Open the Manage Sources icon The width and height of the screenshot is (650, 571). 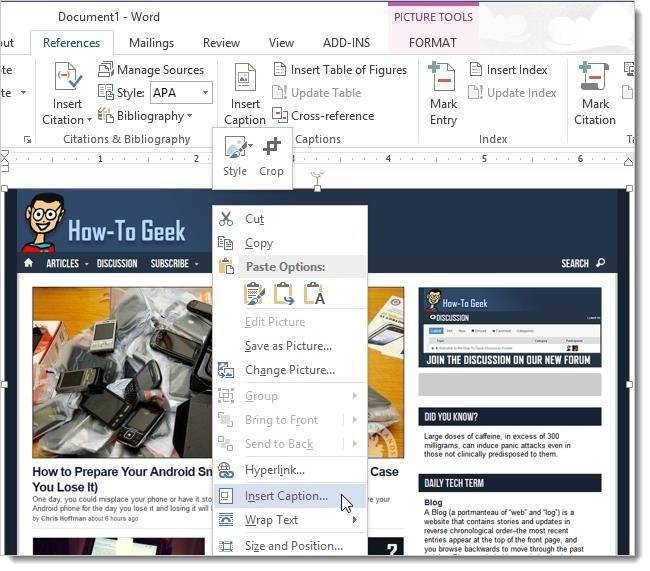106,69
